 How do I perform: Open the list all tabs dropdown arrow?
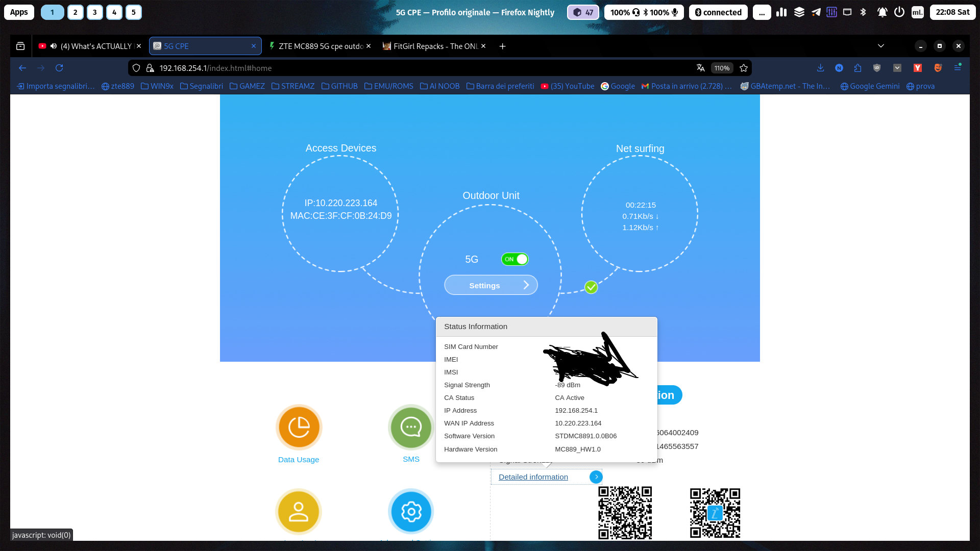coord(880,46)
